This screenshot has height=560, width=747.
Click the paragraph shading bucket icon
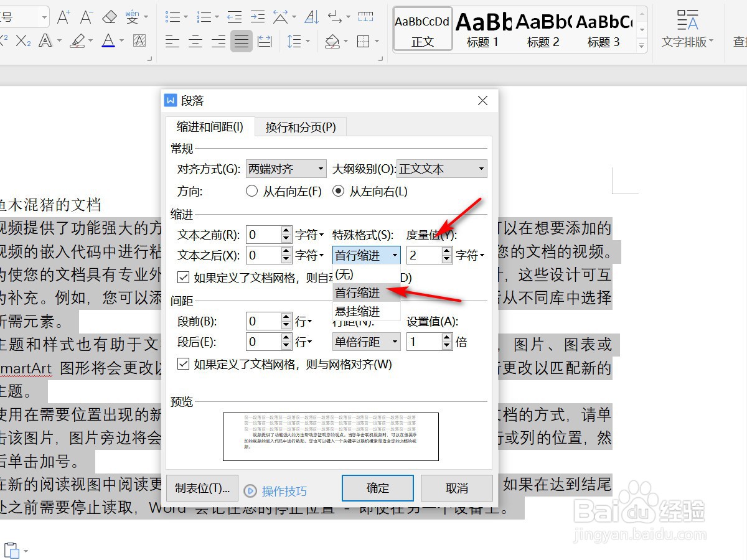point(332,42)
